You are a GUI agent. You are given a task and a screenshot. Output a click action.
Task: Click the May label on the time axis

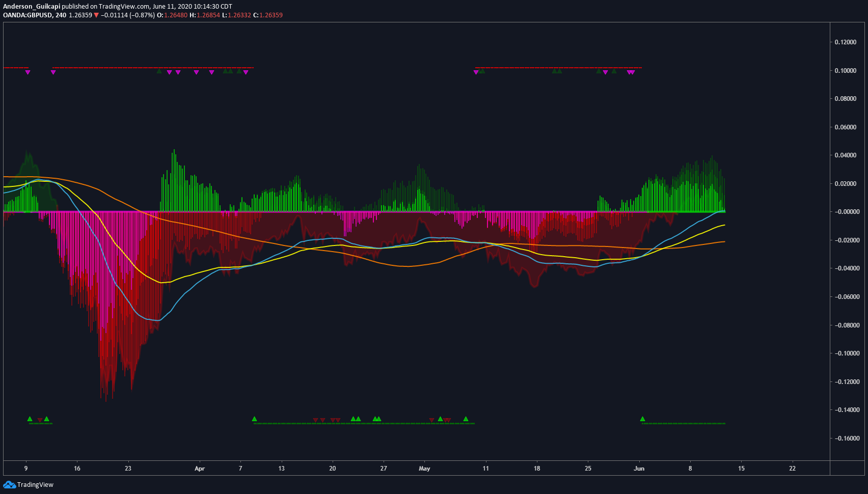coord(424,469)
